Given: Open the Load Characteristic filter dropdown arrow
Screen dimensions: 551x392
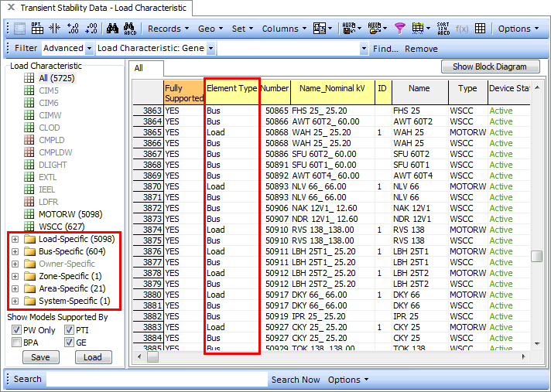Looking at the screenshot, I should click(210, 49).
